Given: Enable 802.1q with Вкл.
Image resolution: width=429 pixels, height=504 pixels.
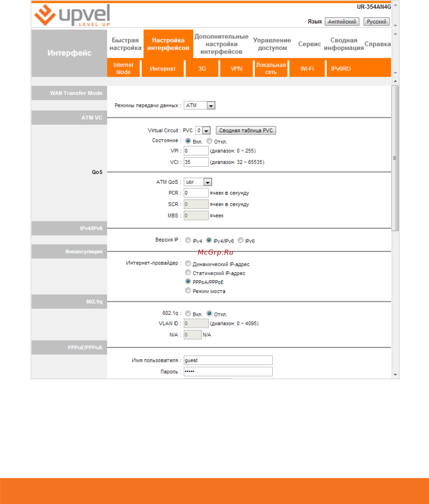Looking at the screenshot, I should (x=188, y=313).
